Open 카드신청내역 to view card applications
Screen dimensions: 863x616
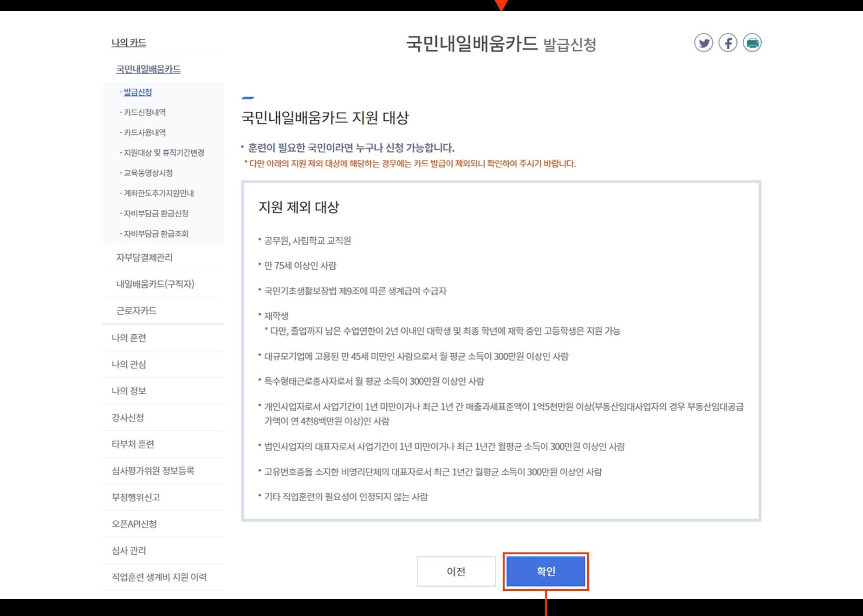coord(144,112)
